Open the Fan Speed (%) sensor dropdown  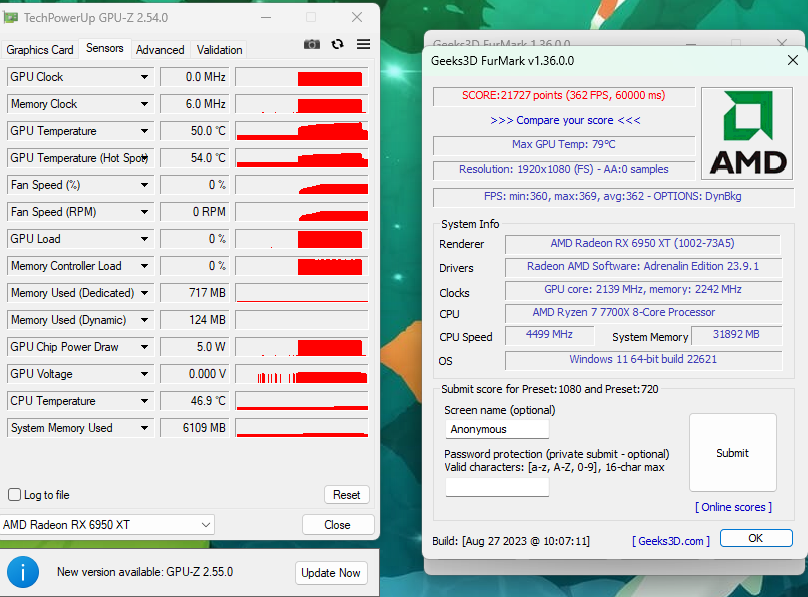pyautogui.click(x=144, y=185)
